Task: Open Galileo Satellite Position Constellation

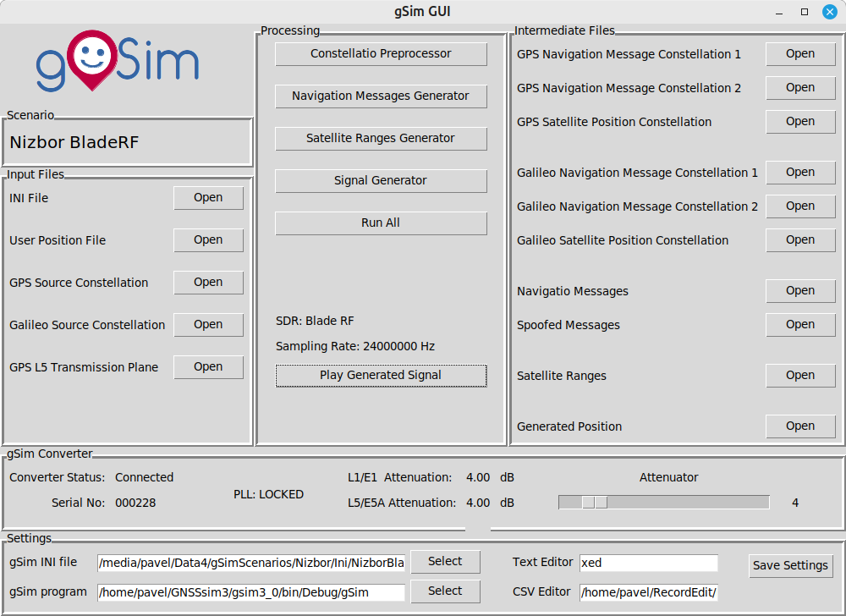Action: (x=800, y=240)
